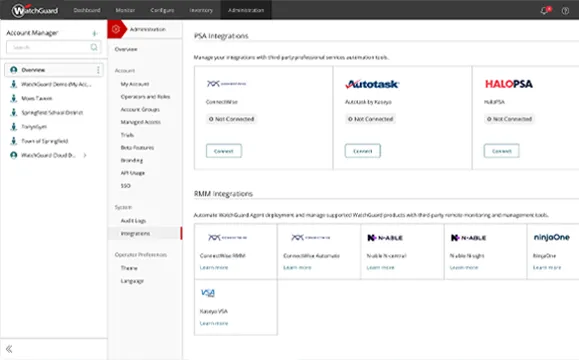
Task: Select the Moes Tavern account
Action: (x=37, y=98)
